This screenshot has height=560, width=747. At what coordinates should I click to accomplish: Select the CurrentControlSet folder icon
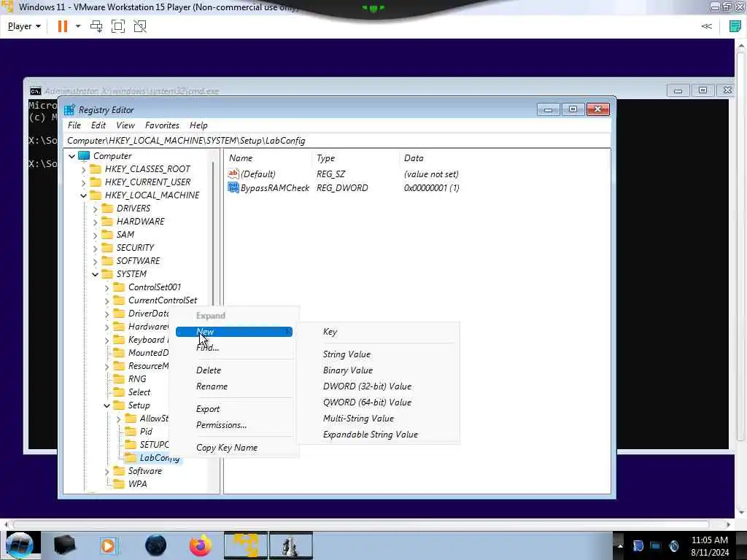pyautogui.click(x=119, y=300)
